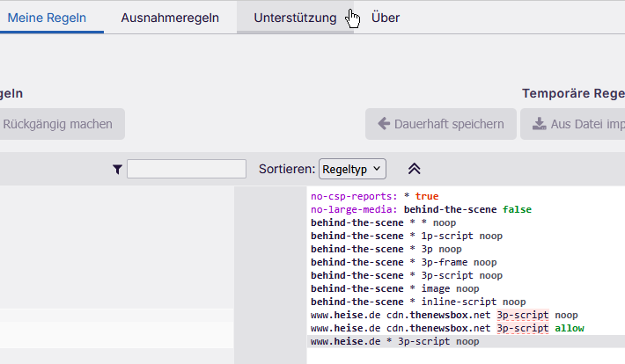
Task: Click the funnel filter icon
Action: [x=118, y=169]
